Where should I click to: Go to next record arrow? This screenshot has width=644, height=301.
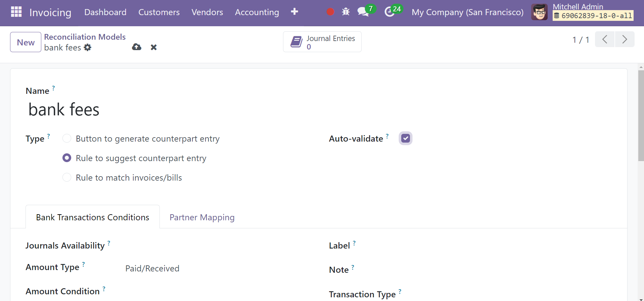pos(625,39)
